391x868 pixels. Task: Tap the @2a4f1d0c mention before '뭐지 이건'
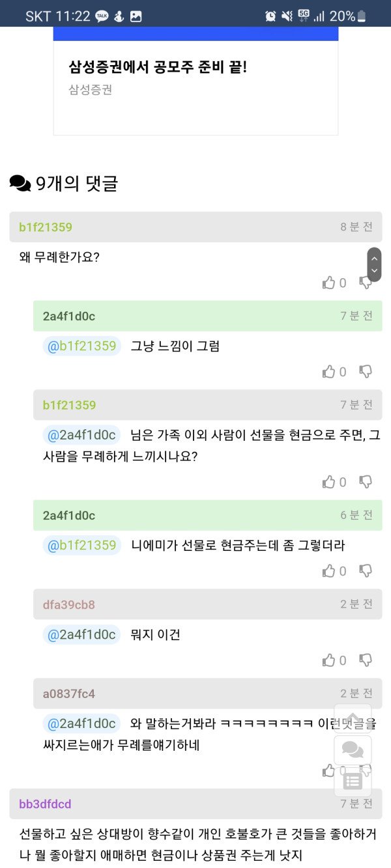click(x=81, y=634)
